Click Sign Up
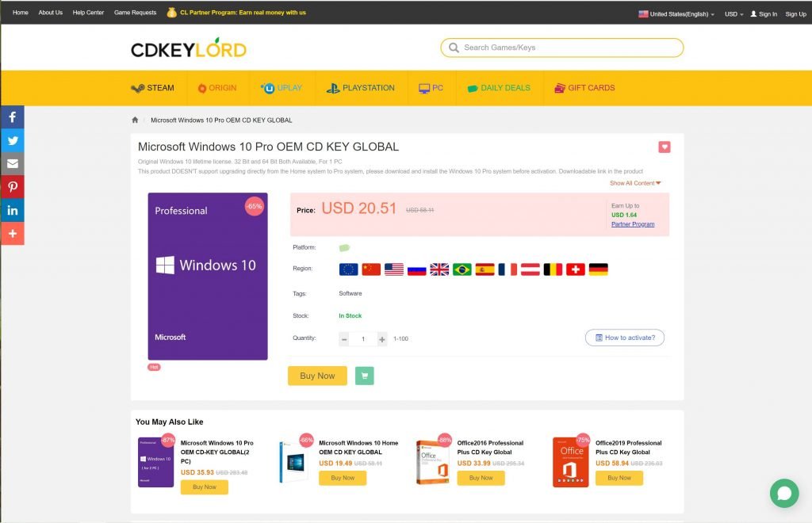The width and height of the screenshot is (812, 523). pyautogui.click(x=795, y=14)
